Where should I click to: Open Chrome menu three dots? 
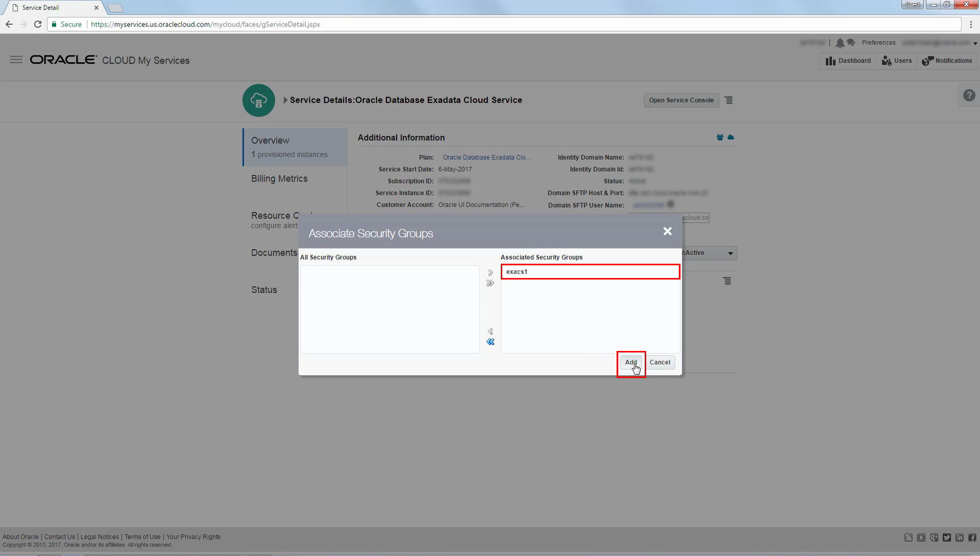point(971,24)
